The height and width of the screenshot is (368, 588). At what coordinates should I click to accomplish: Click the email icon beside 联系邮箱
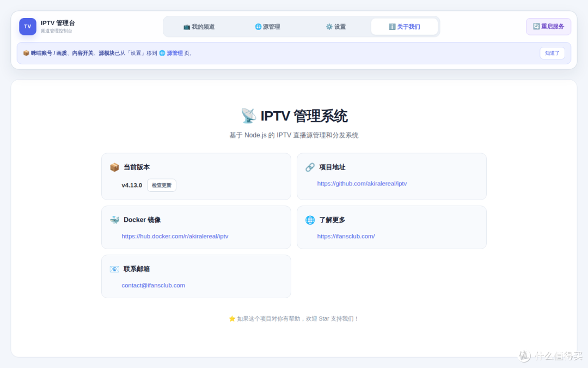point(114,269)
